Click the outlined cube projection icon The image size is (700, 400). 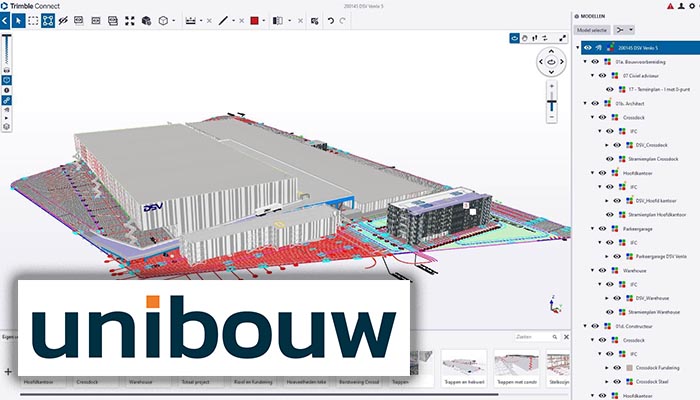(163, 21)
